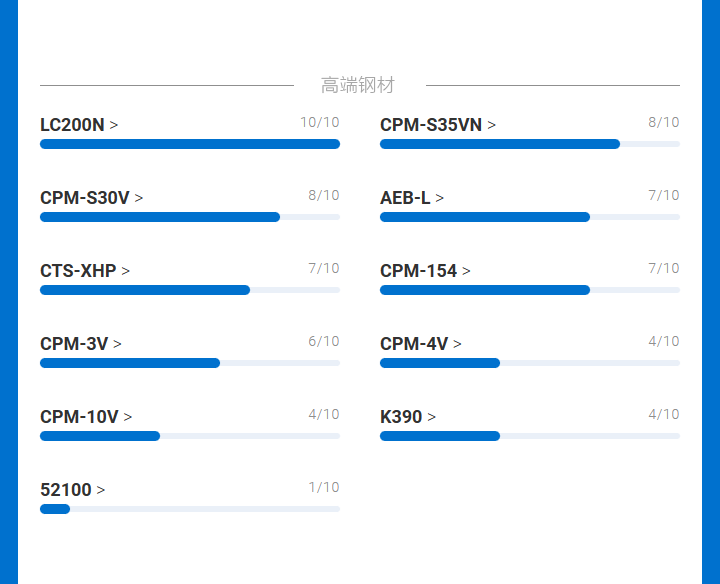This screenshot has height=584, width=720.
Task: Click the 10/10 score beside LC200N
Action: [319, 123]
